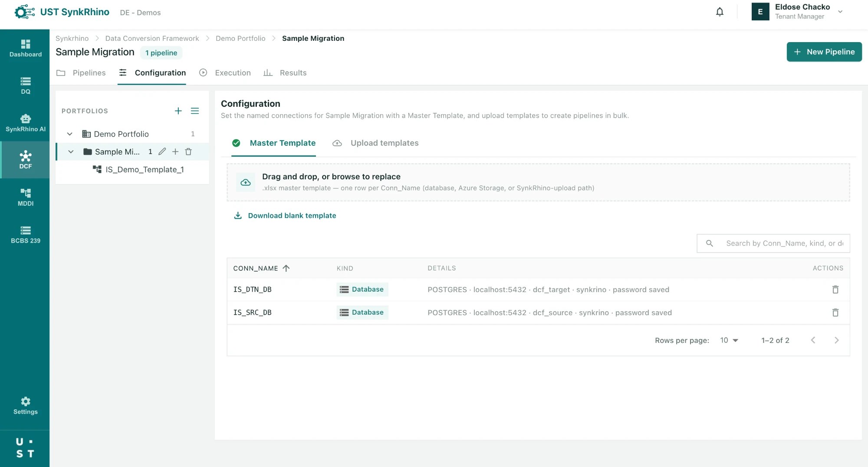Open the Dashboard sidebar section
Screen dimensions: 868x467
[25, 48]
